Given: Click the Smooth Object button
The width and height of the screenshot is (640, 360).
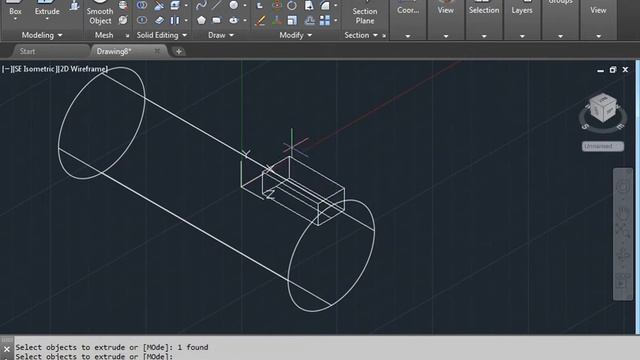Looking at the screenshot, I should pos(100,13).
